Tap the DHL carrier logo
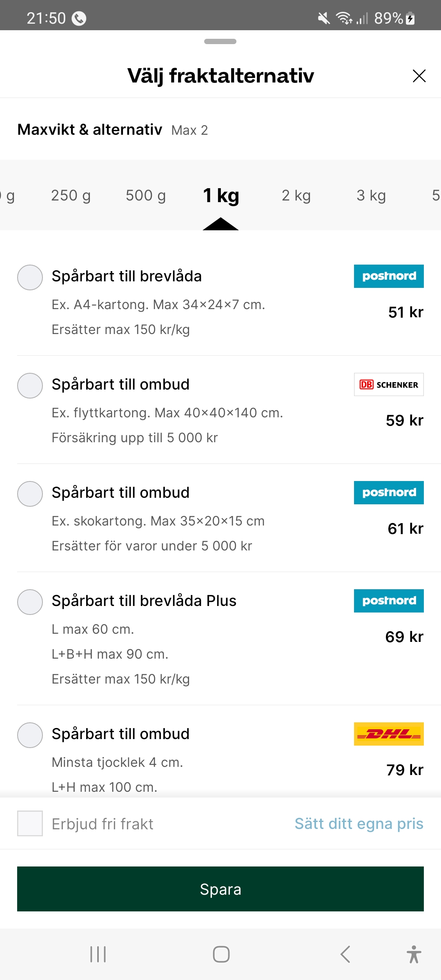The width and height of the screenshot is (441, 980). 389,734
